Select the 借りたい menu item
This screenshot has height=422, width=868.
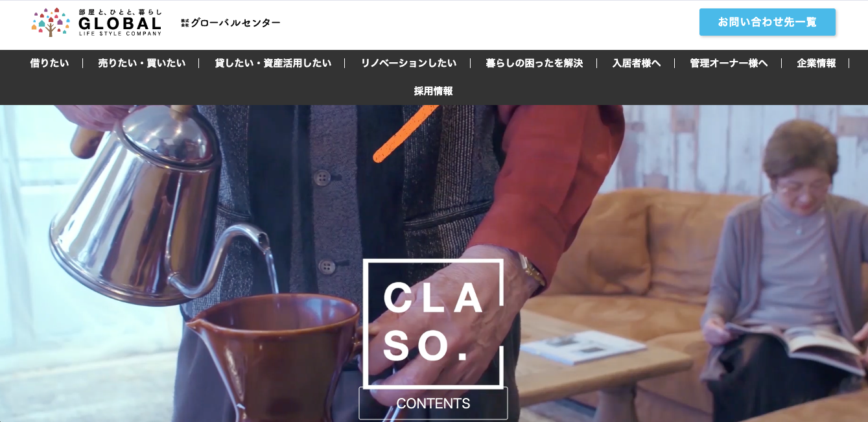[49, 64]
